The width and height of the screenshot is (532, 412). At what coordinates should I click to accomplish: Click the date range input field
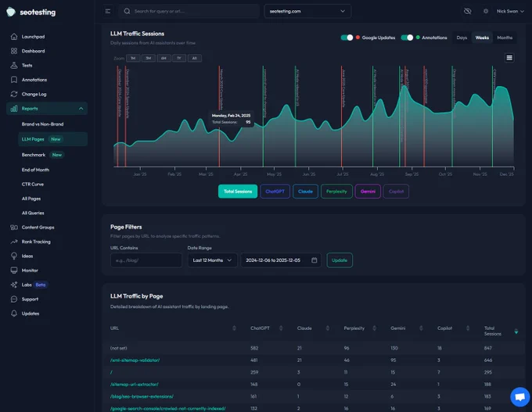tap(281, 260)
